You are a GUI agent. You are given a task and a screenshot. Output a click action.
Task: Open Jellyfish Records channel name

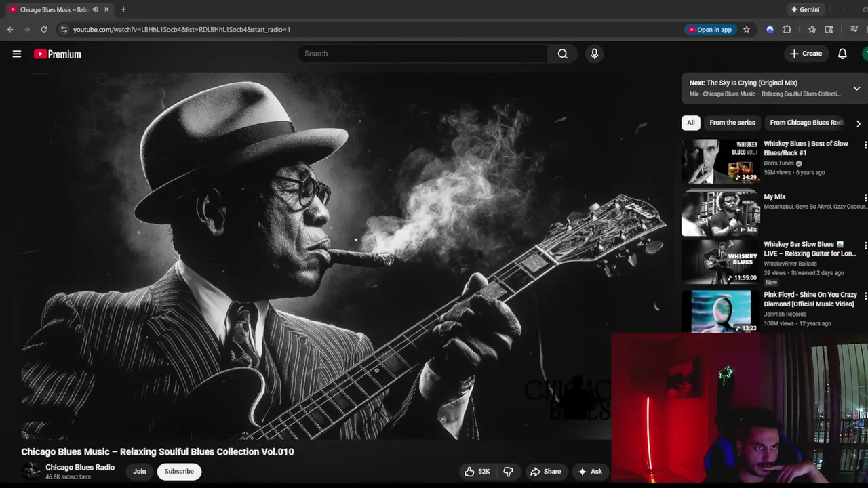(785, 314)
